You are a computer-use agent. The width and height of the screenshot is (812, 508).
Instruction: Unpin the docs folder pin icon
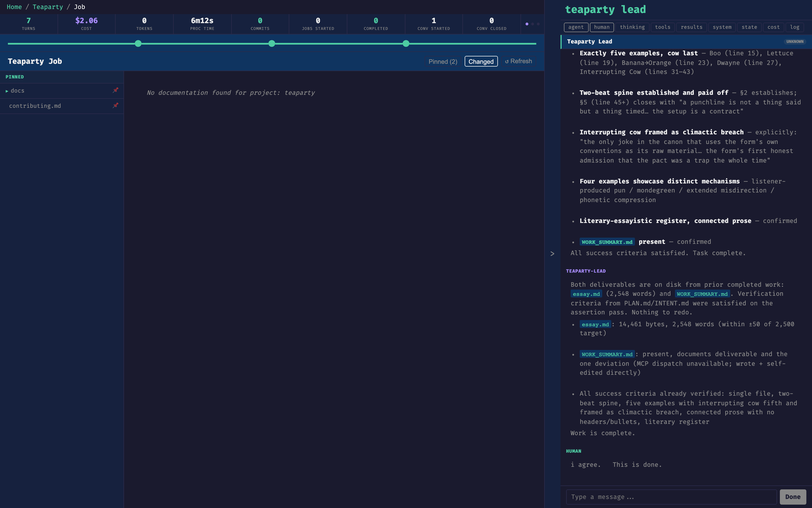coord(115,90)
